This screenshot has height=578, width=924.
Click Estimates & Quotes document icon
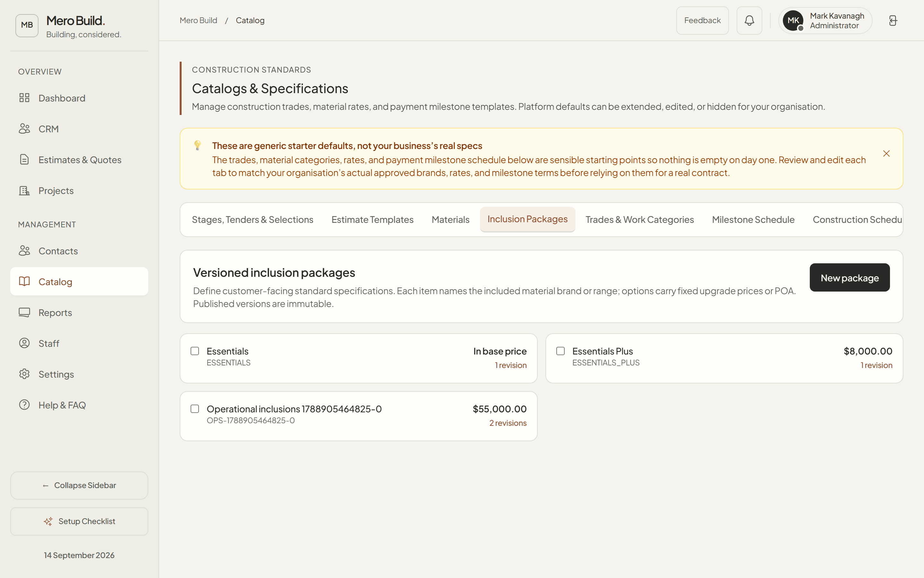(24, 159)
